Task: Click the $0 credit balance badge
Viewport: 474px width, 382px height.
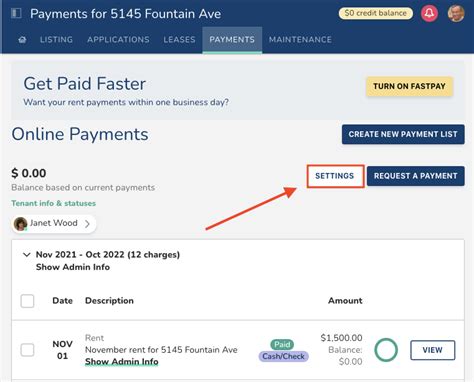Action: (376, 13)
